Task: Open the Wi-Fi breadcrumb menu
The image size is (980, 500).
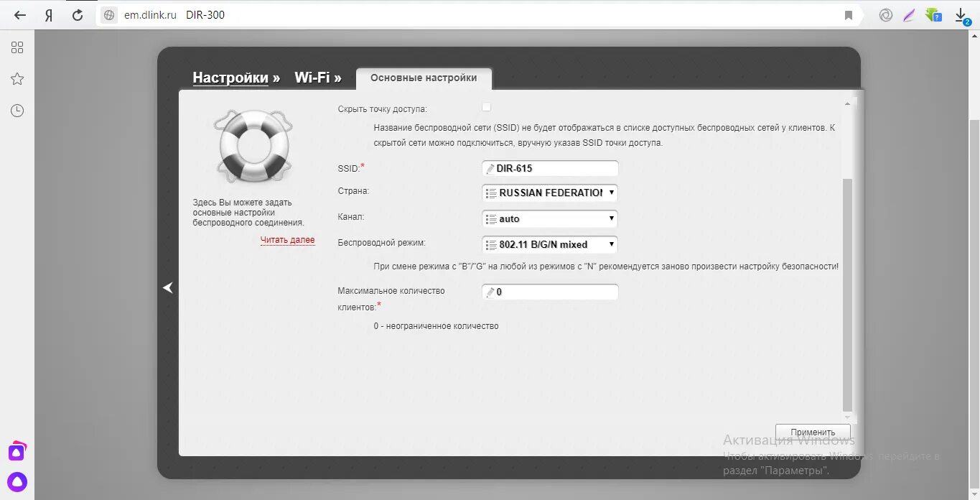Action: point(312,78)
